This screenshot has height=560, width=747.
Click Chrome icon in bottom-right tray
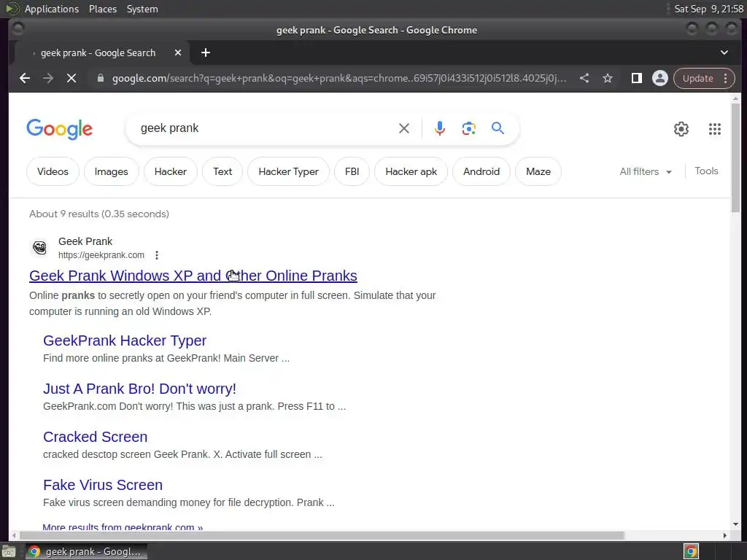691,552
